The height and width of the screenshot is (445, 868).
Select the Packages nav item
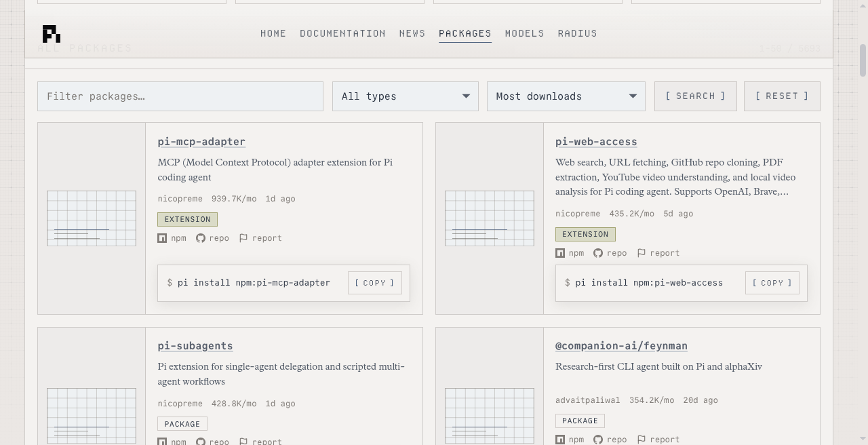pos(465,33)
